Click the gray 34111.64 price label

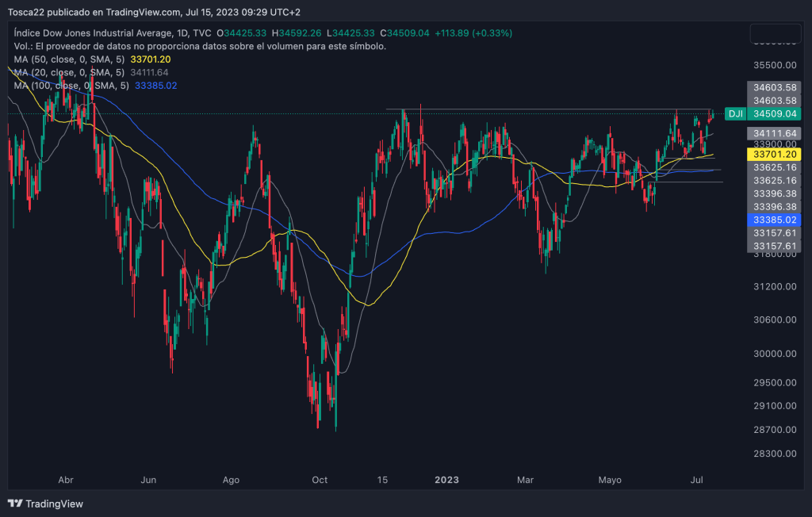773,133
